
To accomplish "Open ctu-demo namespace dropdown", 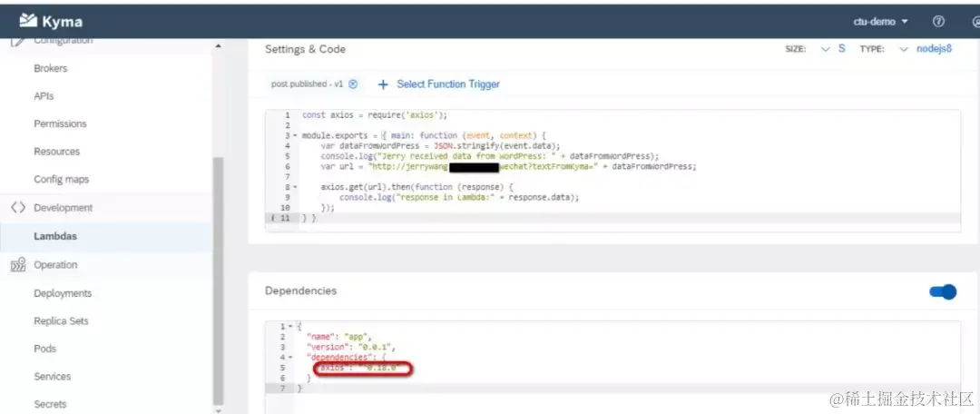I will (x=880, y=22).
